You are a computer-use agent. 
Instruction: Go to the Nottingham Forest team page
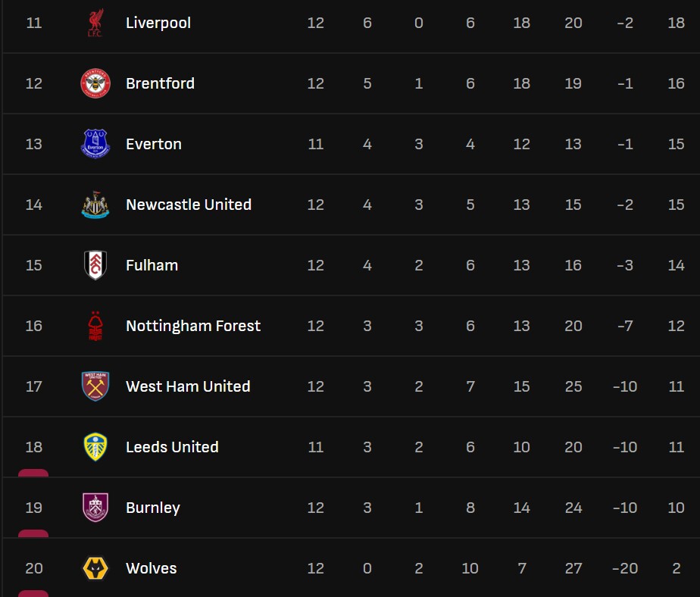coord(193,326)
